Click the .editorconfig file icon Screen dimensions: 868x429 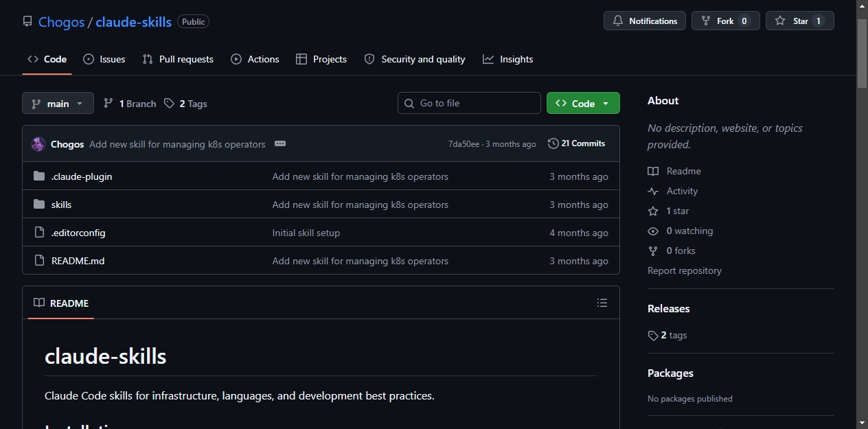[x=39, y=233]
